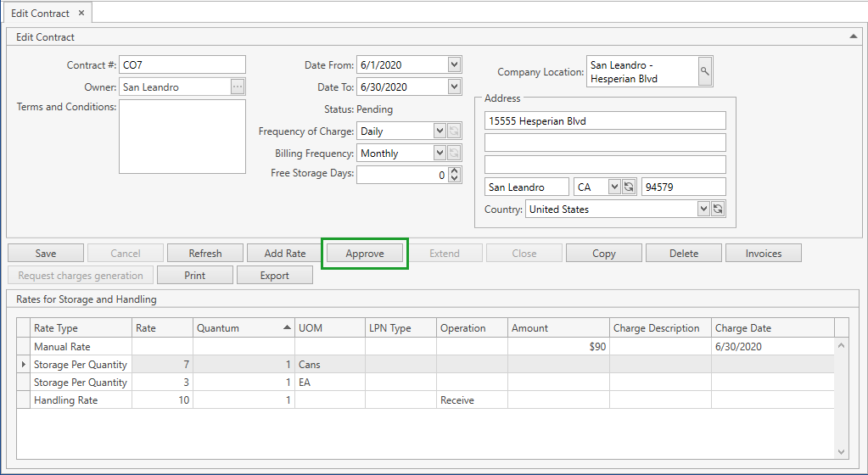Expand the Frequency of Charge dropdown
The width and height of the screenshot is (868, 475).
439,131
